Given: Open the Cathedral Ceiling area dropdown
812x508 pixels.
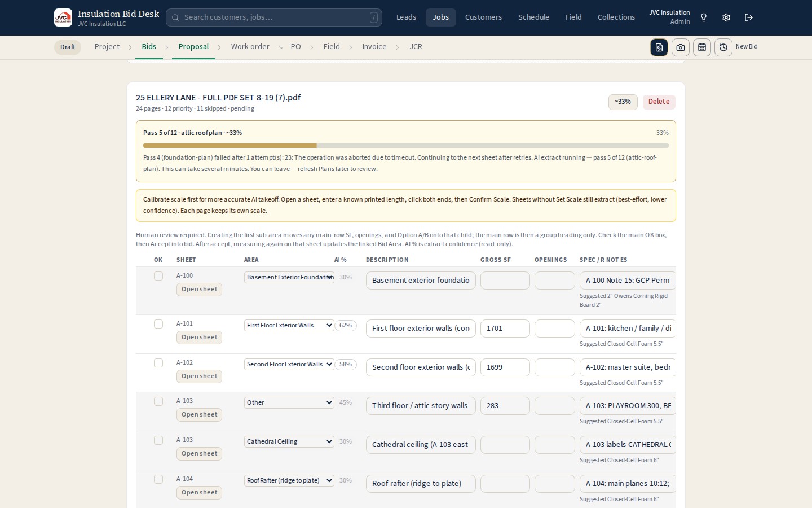Looking at the screenshot, I should (x=289, y=441).
